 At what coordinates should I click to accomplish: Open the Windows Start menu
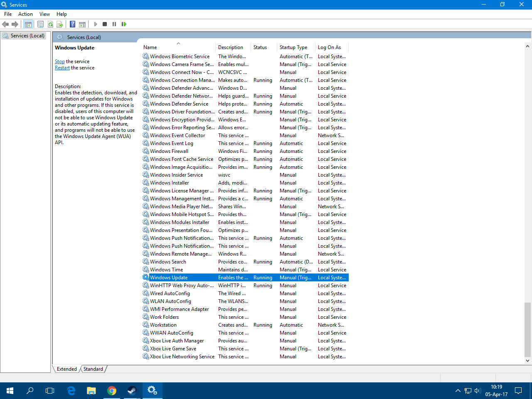point(10,391)
